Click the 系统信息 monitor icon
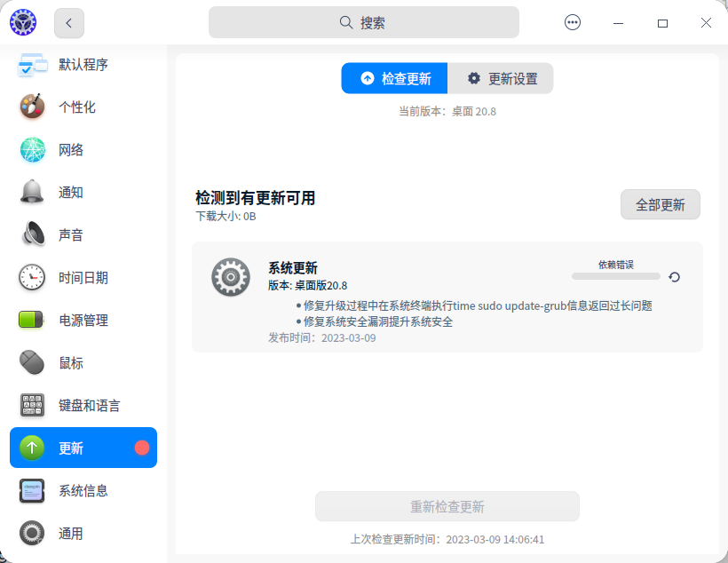The width and height of the screenshot is (728, 563). (32, 490)
